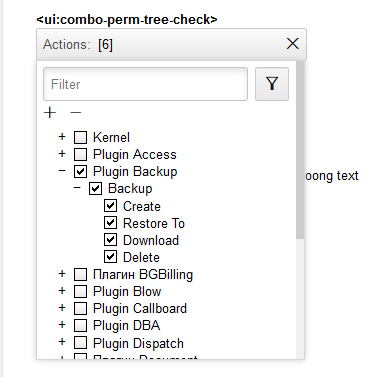
Task: Click the funnel filter icon button
Action: tap(272, 84)
